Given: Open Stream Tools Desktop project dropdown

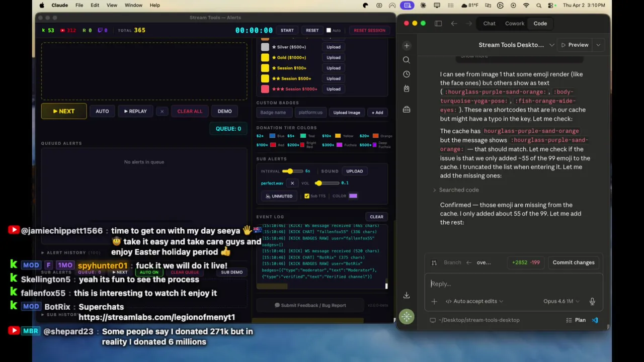Looking at the screenshot, I should point(516,45).
